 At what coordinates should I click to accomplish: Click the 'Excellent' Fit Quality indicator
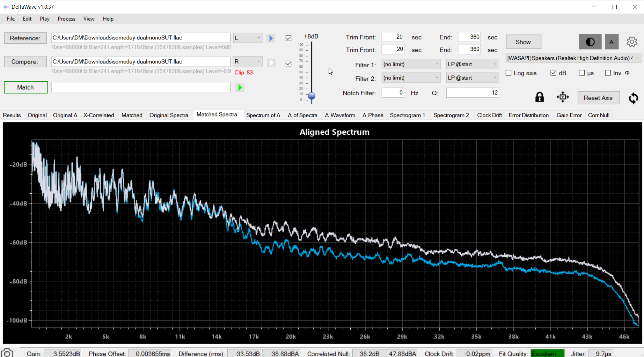547,353
